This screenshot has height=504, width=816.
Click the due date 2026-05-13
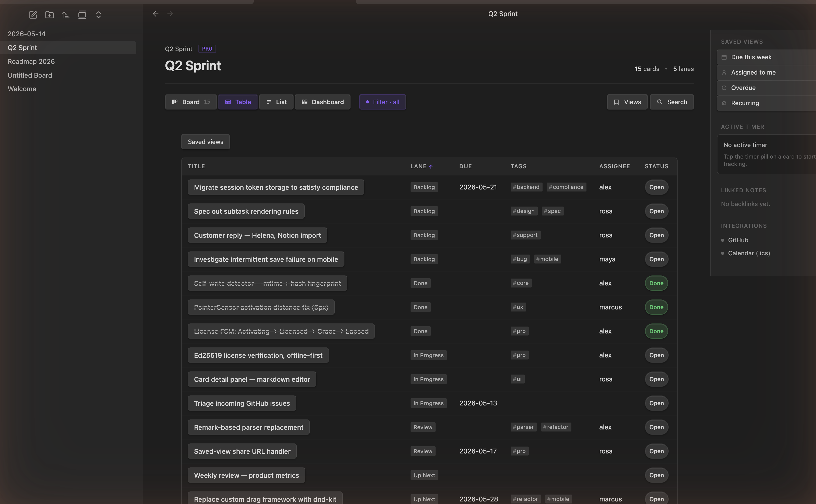[478, 403]
